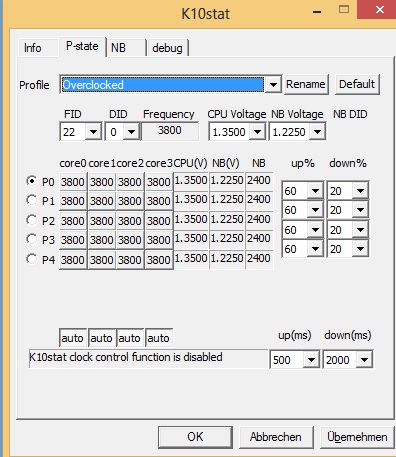Image resolution: width=396 pixels, height=457 pixels.
Task: Open the CPU Voltage dropdown
Action: point(257,132)
